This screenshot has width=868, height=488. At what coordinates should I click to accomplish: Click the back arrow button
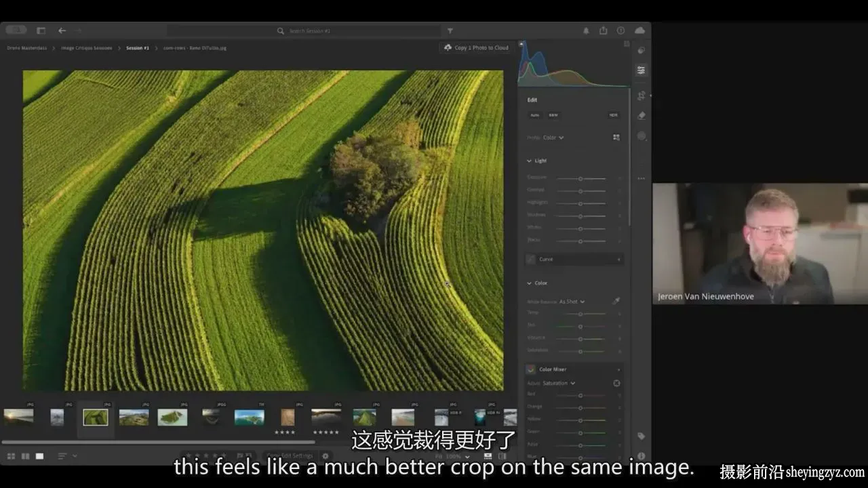click(62, 30)
